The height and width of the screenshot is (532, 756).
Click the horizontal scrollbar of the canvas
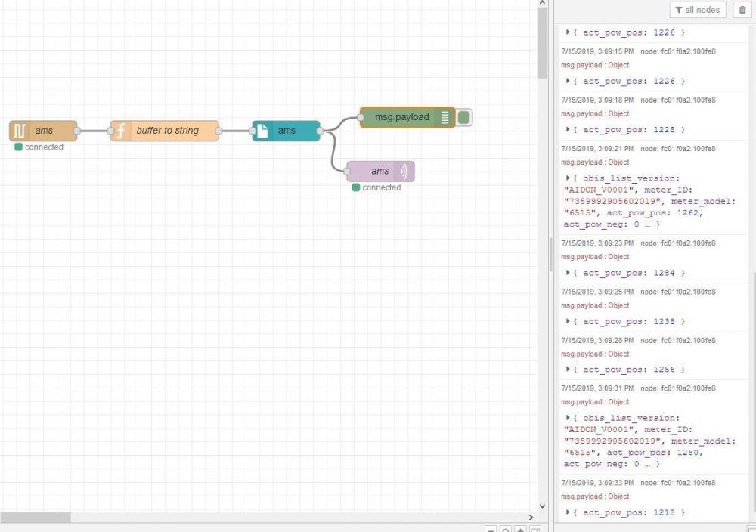pos(36,518)
